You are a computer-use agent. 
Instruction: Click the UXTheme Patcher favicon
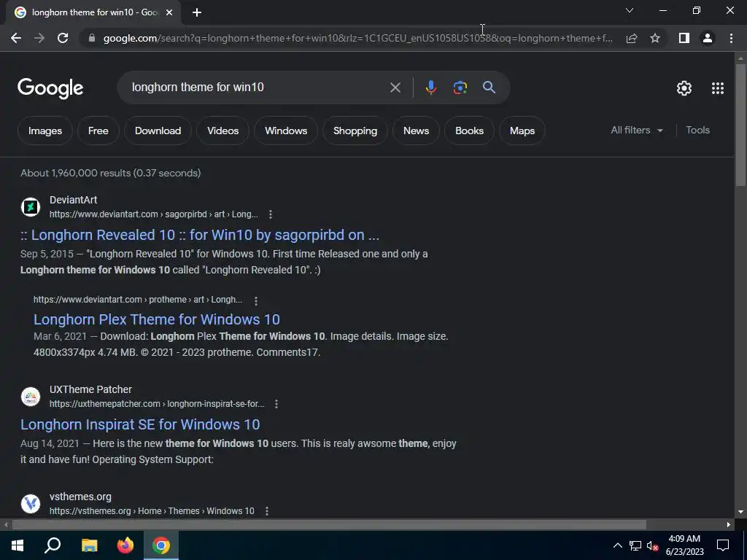31,396
